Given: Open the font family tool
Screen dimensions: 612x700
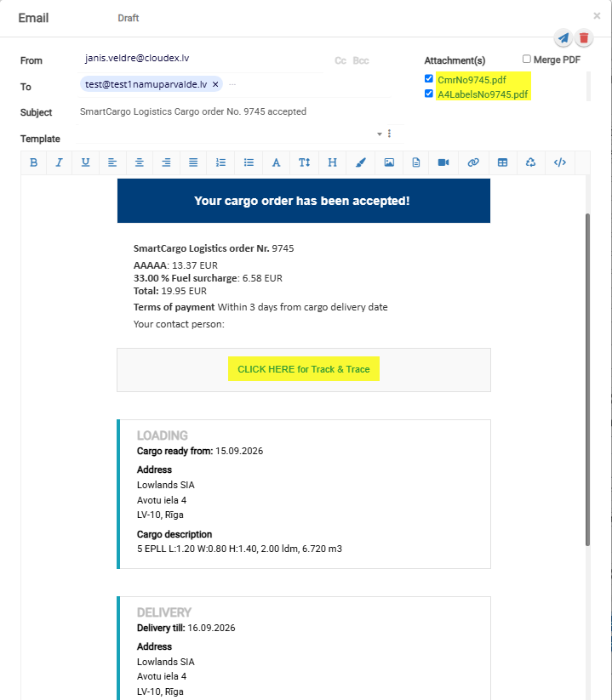Looking at the screenshot, I should tap(276, 162).
